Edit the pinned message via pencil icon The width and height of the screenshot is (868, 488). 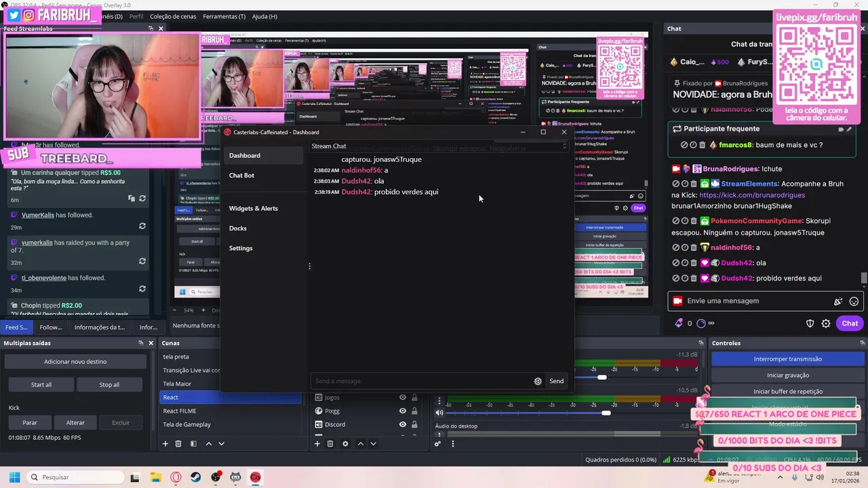(x=849, y=129)
